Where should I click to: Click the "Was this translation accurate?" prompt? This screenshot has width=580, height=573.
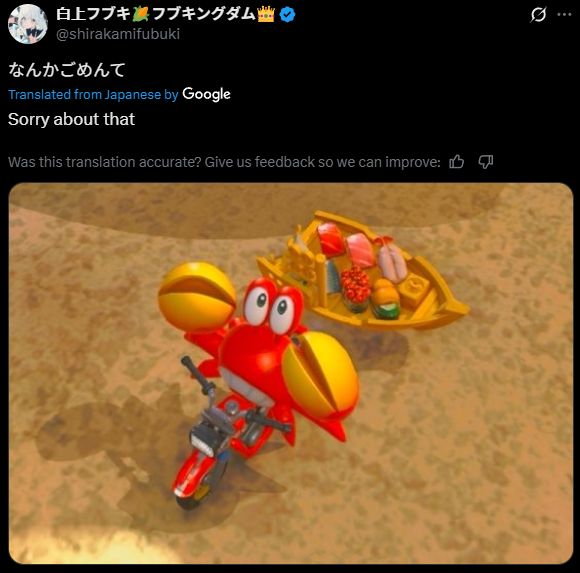pyautogui.click(x=224, y=162)
